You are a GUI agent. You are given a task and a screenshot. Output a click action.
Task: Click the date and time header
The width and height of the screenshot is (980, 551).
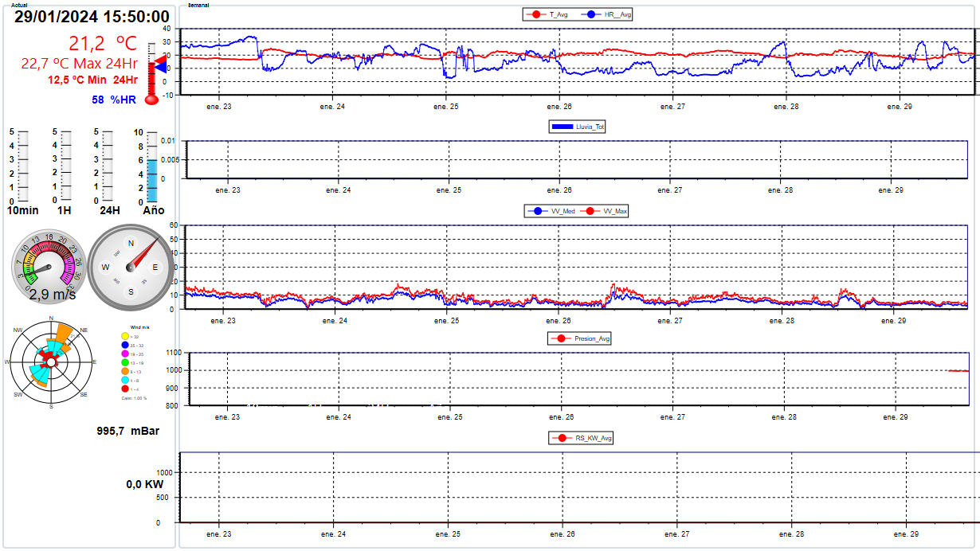(92, 17)
